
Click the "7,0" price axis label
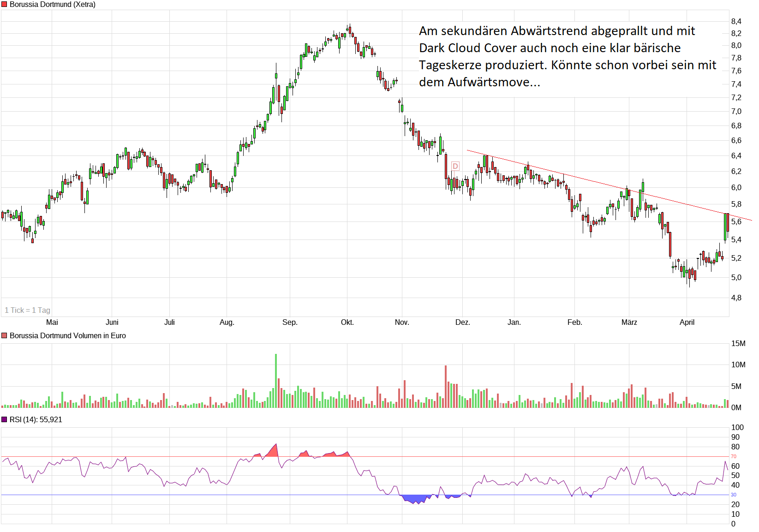point(736,112)
